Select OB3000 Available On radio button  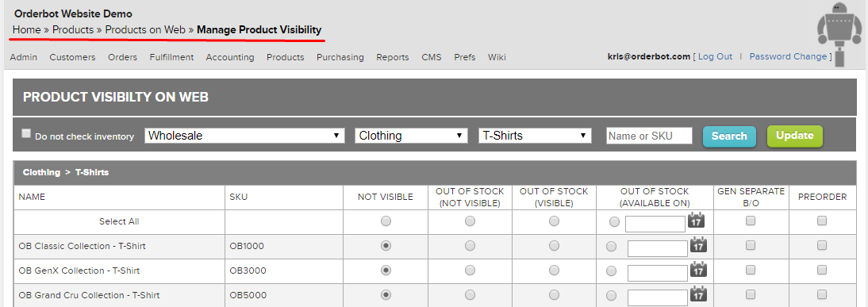click(611, 271)
